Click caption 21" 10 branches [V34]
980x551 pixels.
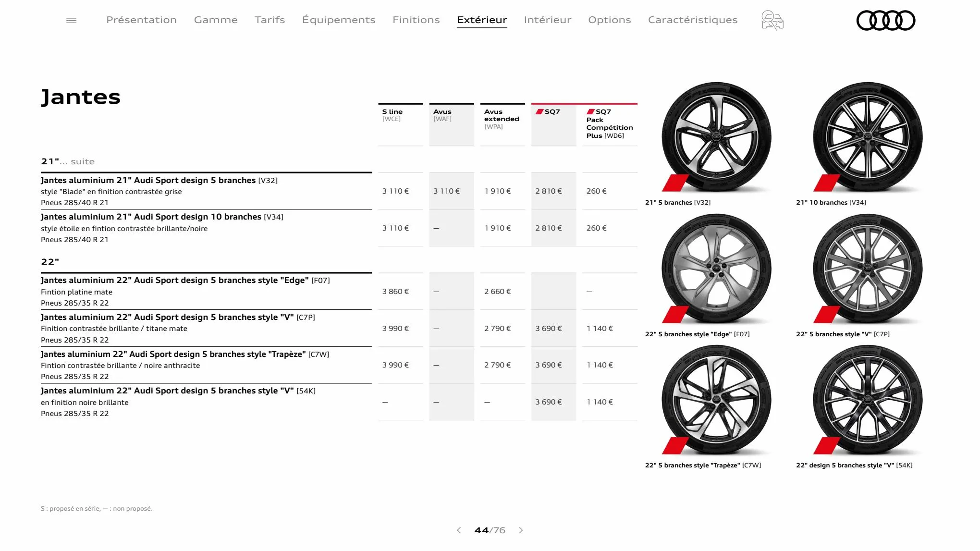coord(831,202)
